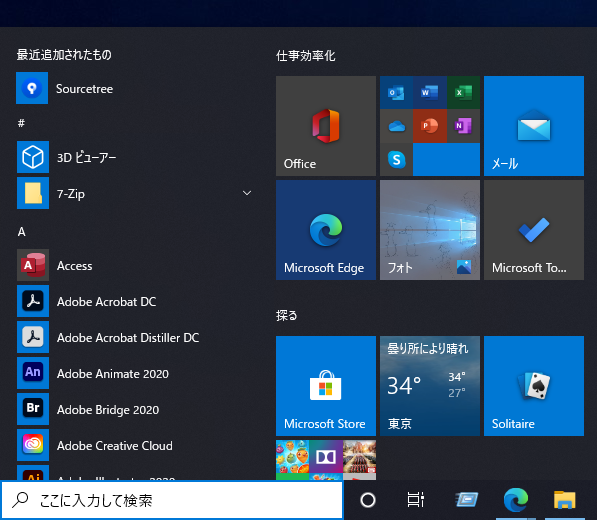
Task: Open Sourcetree from recently added
Action: (x=133, y=88)
